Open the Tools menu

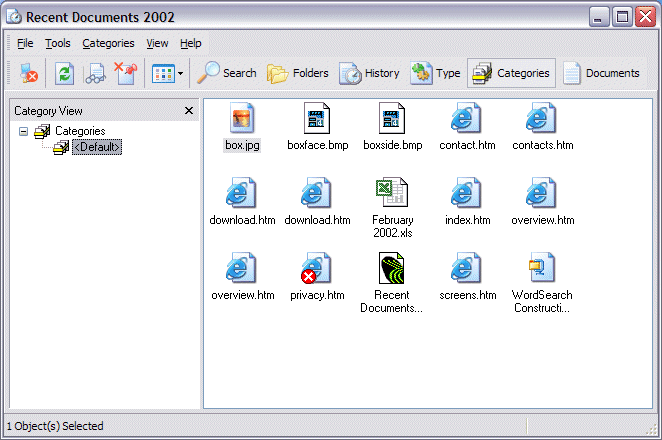point(58,43)
